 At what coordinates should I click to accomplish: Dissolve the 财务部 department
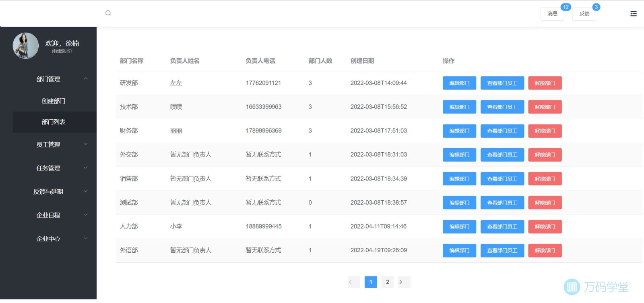click(x=545, y=131)
